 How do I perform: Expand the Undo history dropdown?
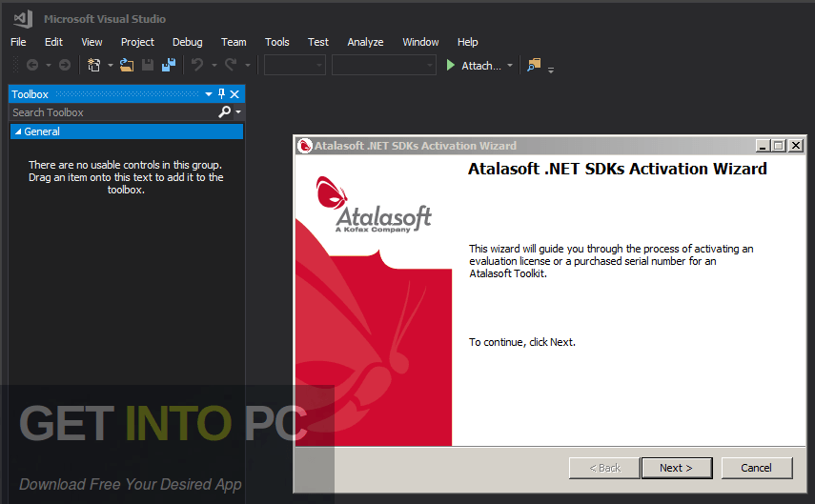click(x=214, y=66)
